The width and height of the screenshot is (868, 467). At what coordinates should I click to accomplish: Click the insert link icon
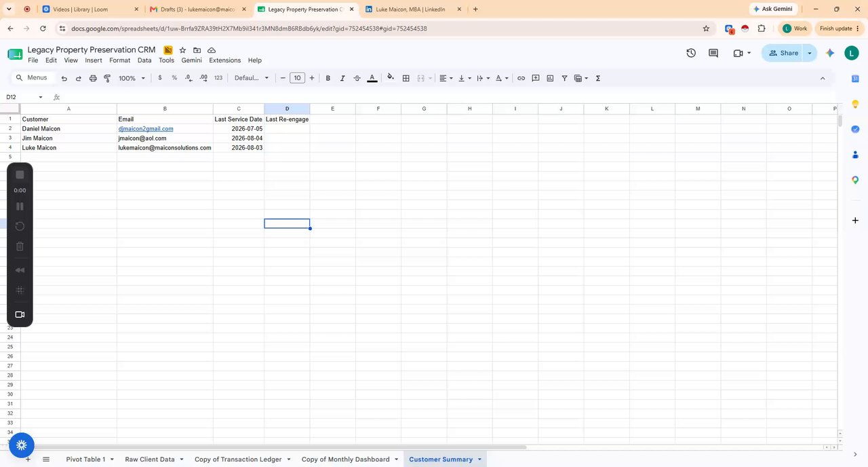coord(521,78)
